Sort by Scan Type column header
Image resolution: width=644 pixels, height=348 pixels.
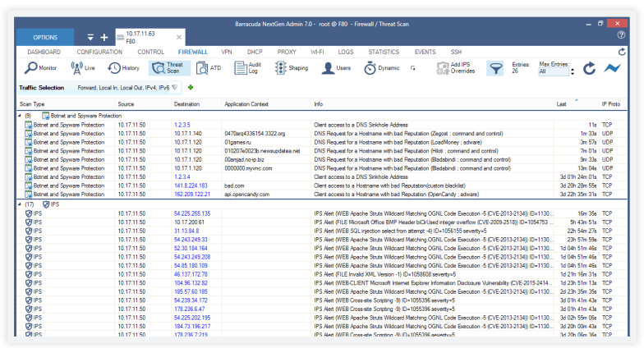pyautogui.click(x=66, y=104)
